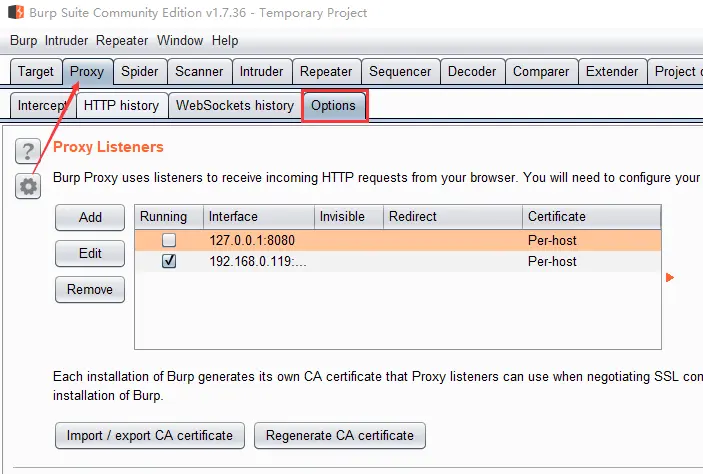Sort listeners by Interface column header

(x=258, y=217)
